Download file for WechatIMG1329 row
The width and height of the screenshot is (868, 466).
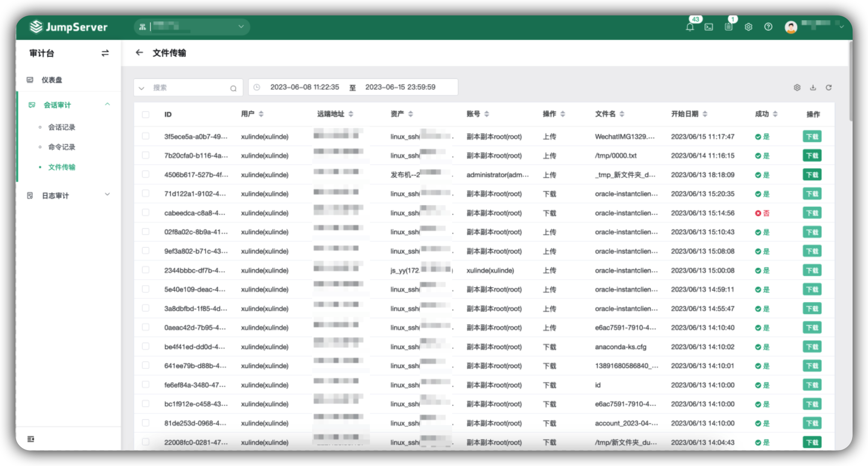[x=812, y=137]
